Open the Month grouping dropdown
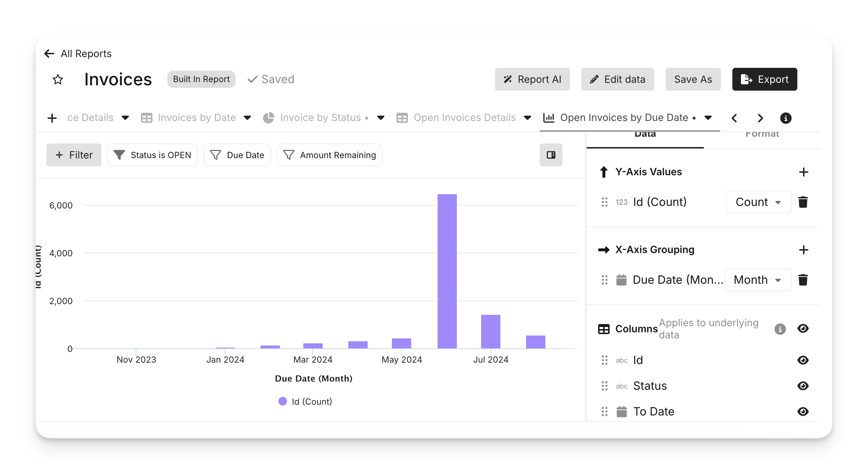Screen dimensions: 868x474 click(x=758, y=280)
